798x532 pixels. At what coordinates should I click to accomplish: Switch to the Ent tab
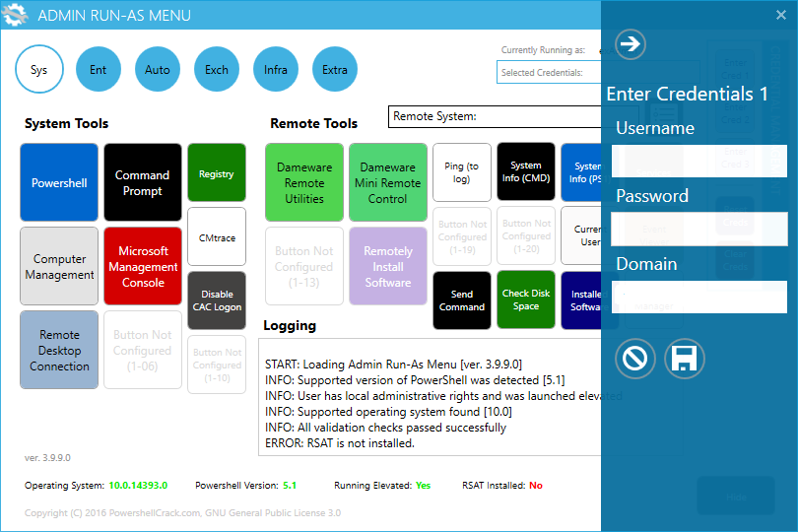99,69
